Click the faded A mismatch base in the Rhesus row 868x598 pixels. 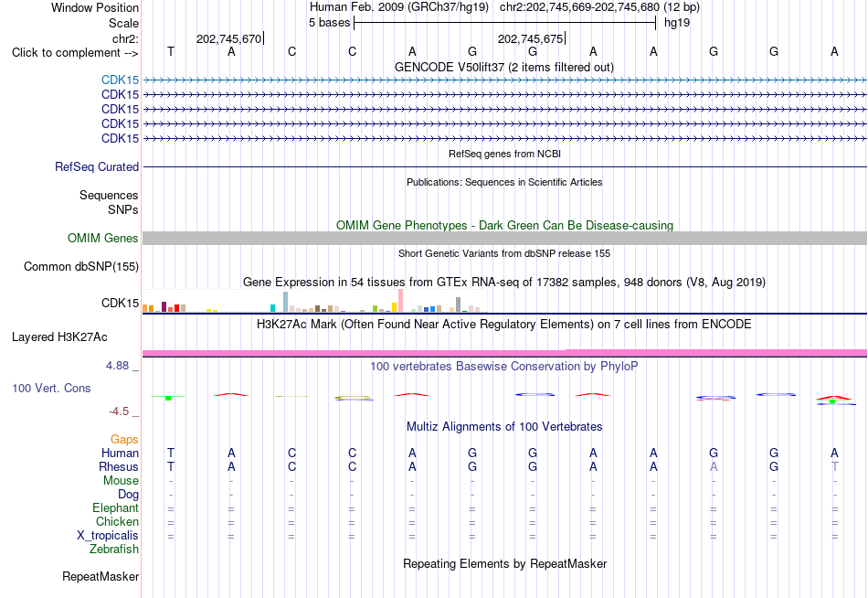[714, 466]
